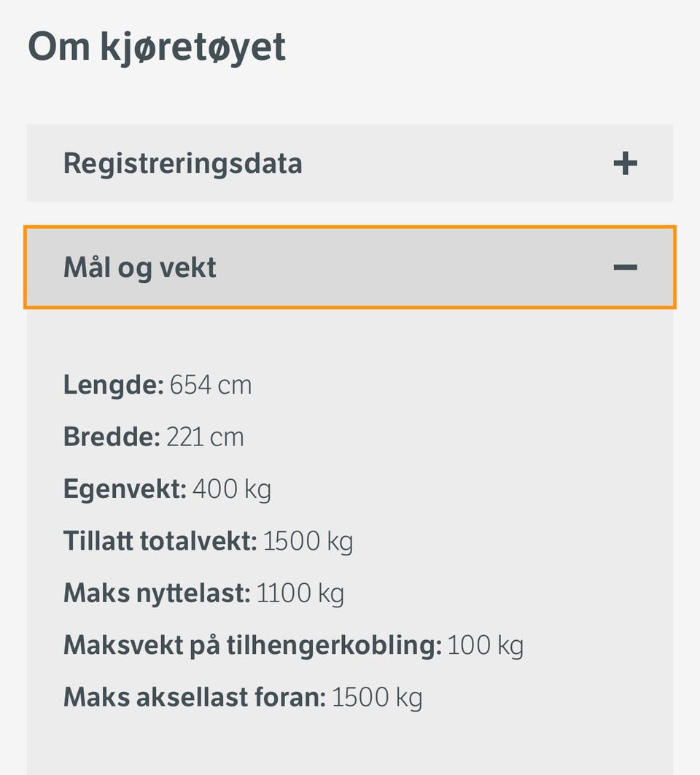Viewport: 700px width, 775px height.
Task: Click the Om kjøretøyet heading
Action: click(157, 47)
